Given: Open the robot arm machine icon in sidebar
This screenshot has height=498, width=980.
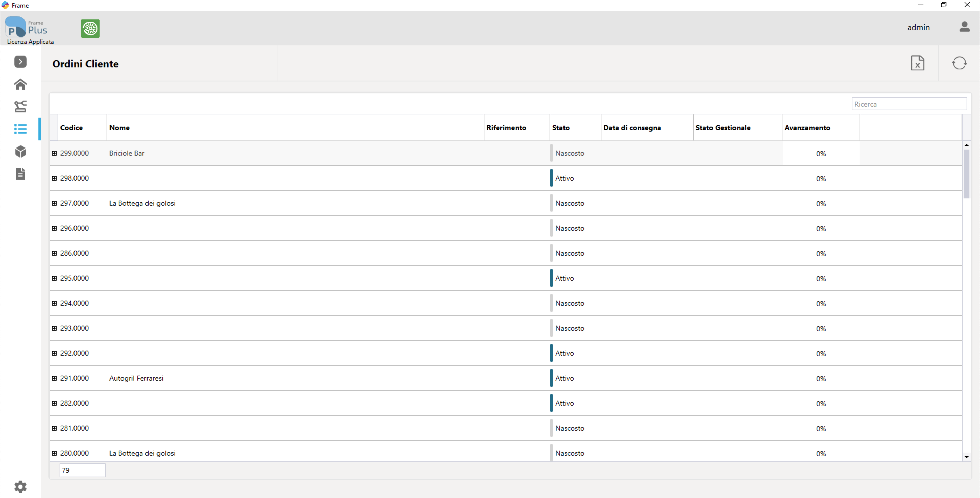Looking at the screenshot, I should (20, 106).
